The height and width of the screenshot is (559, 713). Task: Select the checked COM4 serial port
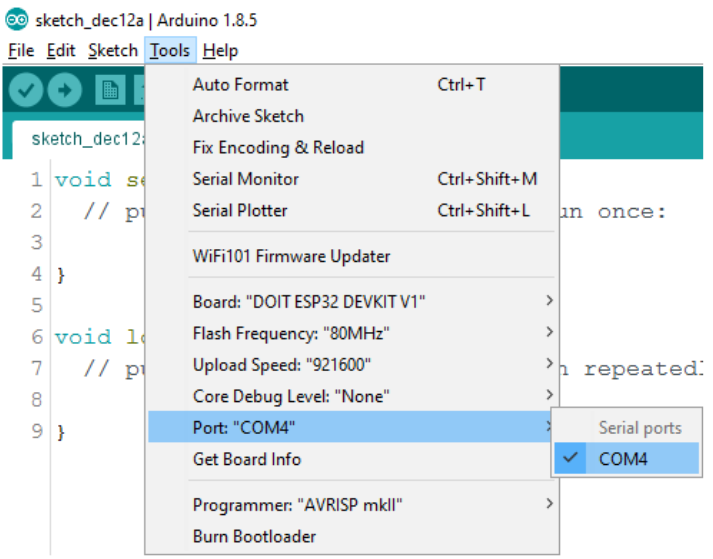(624, 459)
